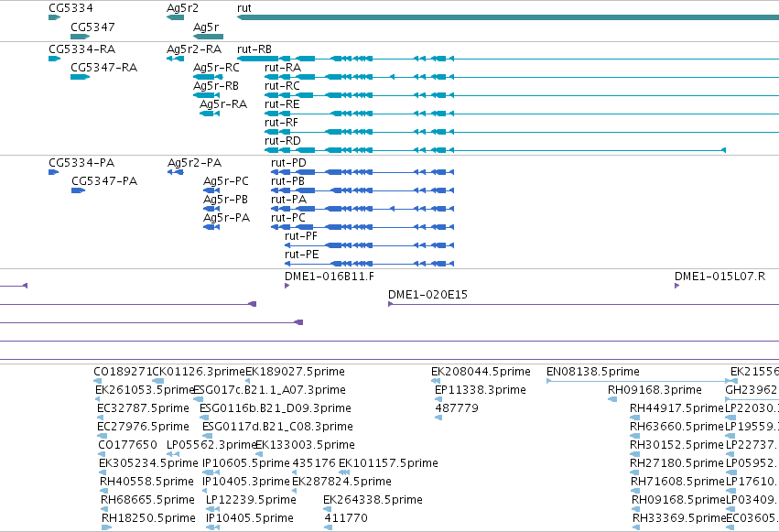Click the CG5347-PA protein label

(x=104, y=181)
